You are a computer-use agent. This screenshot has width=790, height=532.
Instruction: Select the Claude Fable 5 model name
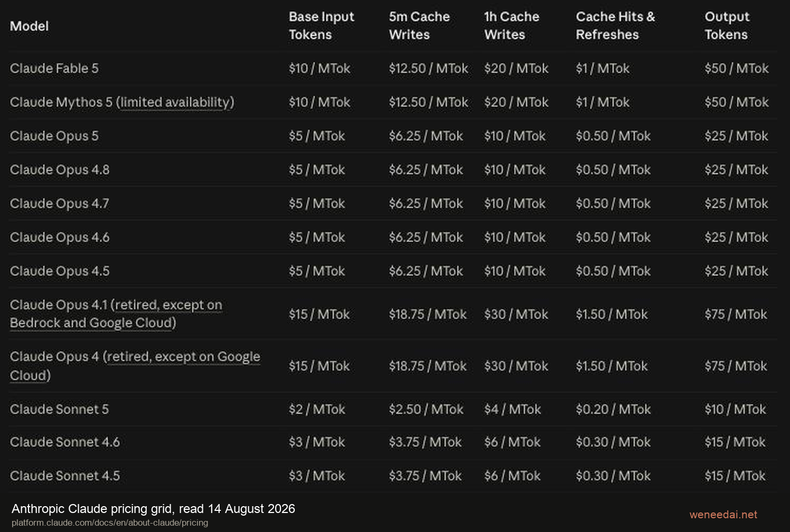pyautogui.click(x=54, y=69)
